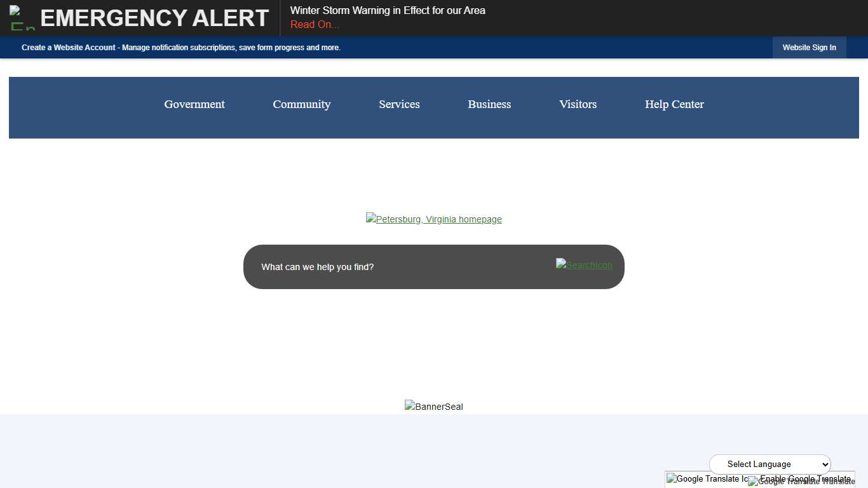
Task: Select the Business navigation item
Action: click(489, 104)
